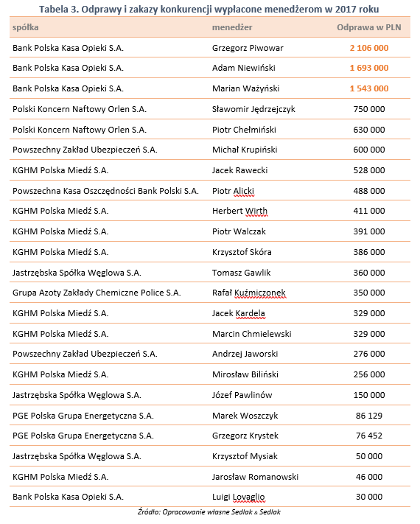Click the underlined surname Wirth

256,211
